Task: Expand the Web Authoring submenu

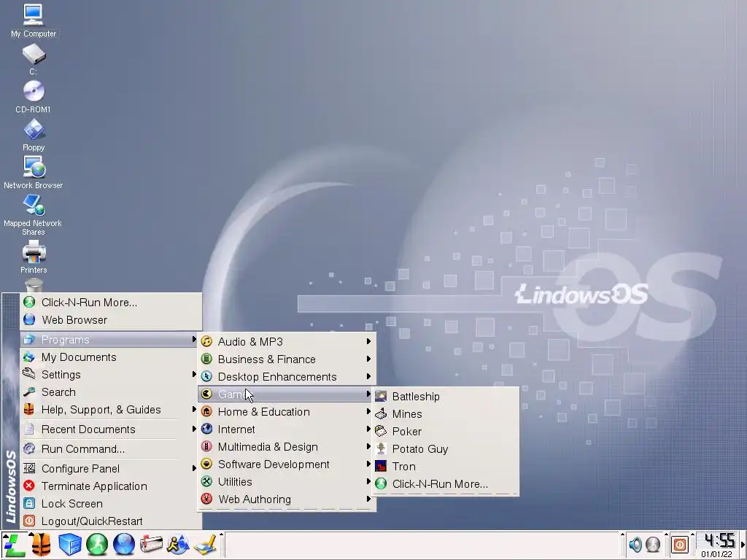Action: (x=287, y=499)
